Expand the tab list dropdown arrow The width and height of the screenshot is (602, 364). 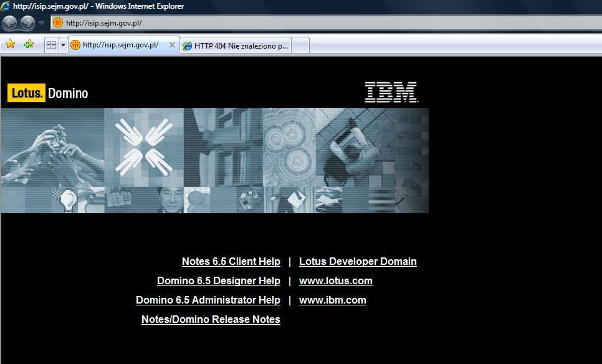(x=63, y=45)
